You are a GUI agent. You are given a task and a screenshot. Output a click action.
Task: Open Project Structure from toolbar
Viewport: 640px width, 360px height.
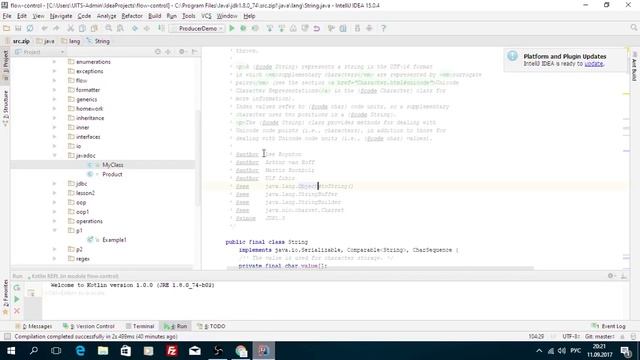point(343,28)
